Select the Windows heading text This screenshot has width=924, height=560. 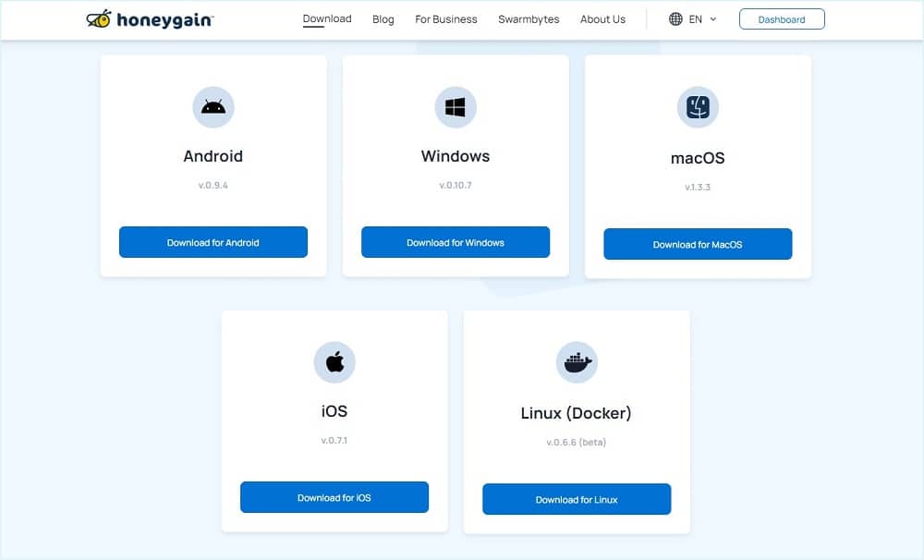click(456, 156)
